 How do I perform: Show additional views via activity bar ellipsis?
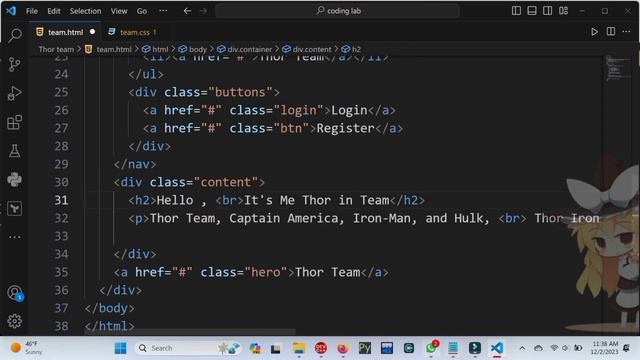[x=15, y=237]
